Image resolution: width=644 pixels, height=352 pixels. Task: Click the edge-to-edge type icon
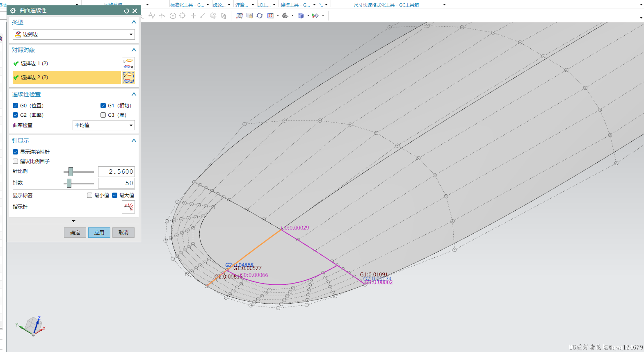(x=18, y=34)
